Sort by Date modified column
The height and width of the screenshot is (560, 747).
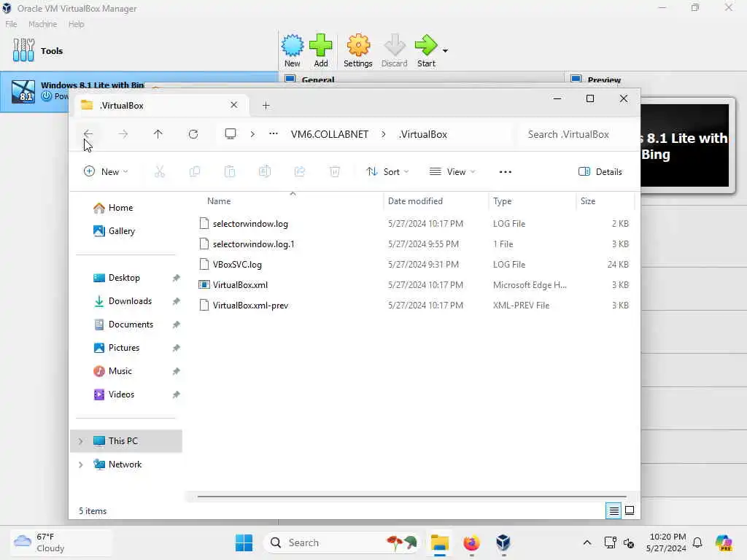(x=415, y=201)
